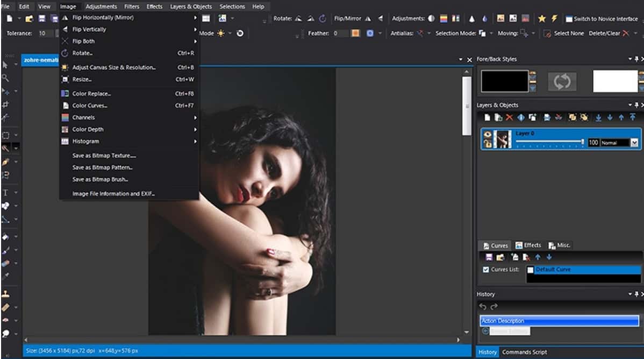
Task: Click the Flip/Mirror icon on the toolbar
Action: click(x=368, y=18)
